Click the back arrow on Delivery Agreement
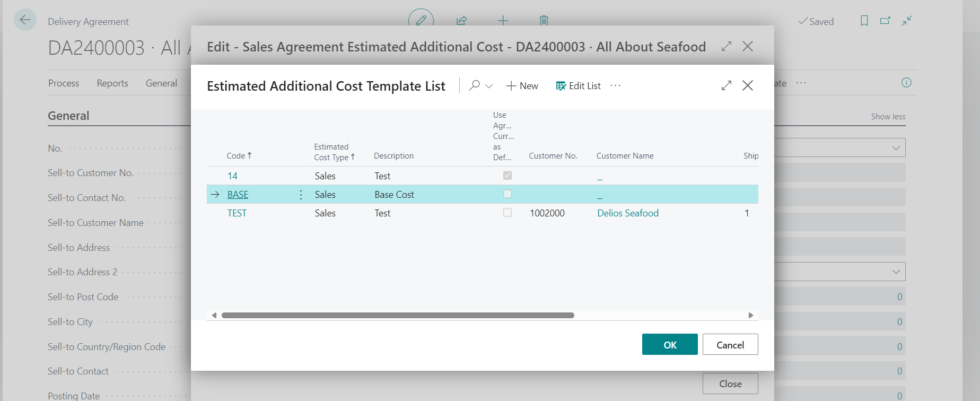The width and height of the screenshot is (980, 401). click(25, 21)
